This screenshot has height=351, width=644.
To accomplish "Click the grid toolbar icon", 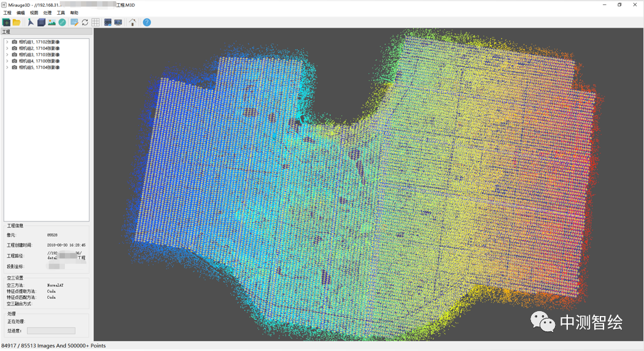I will coord(95,22).
